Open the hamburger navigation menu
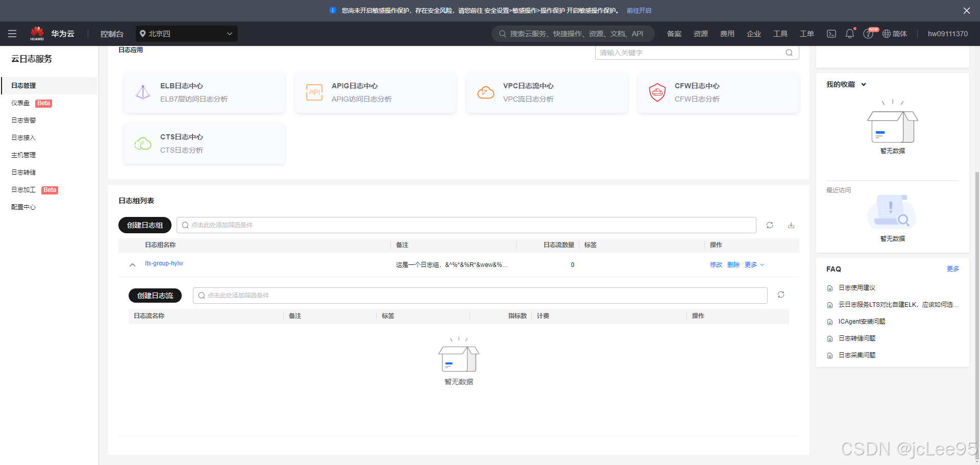The height and width of the screenshot is (465, 980). click(12, 34)
